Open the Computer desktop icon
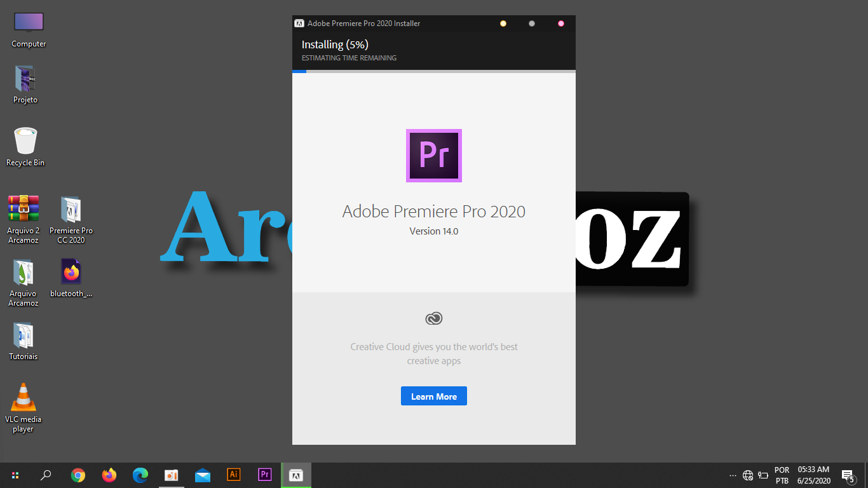This screenshot has width=868, height=488. tap(29, 29)
